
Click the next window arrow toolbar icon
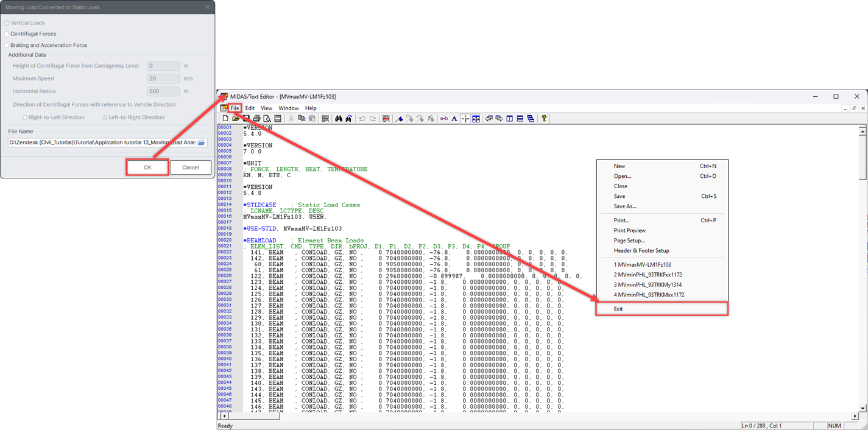[499, 119]
